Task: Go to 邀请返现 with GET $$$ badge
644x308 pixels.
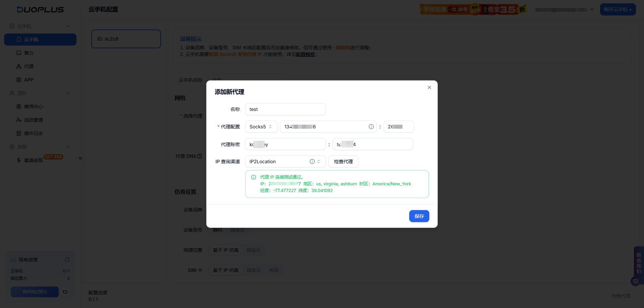Action: (x=34, y=160)
